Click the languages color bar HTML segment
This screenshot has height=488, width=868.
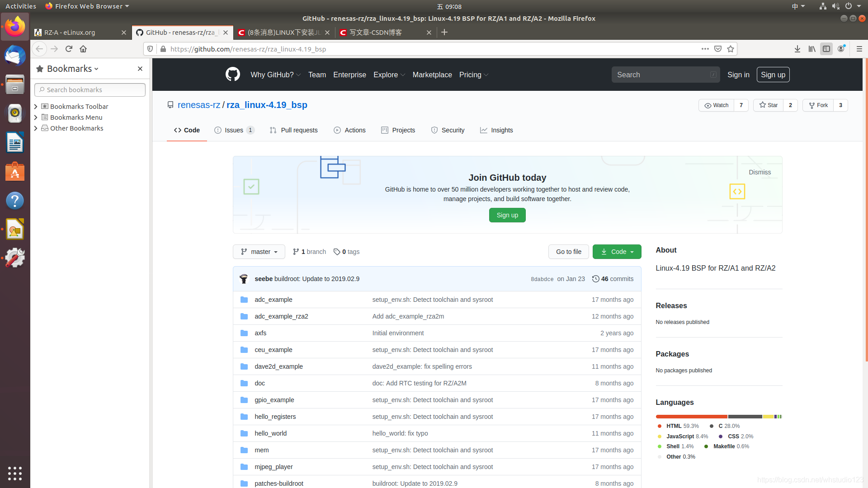(x=692, y=417)
